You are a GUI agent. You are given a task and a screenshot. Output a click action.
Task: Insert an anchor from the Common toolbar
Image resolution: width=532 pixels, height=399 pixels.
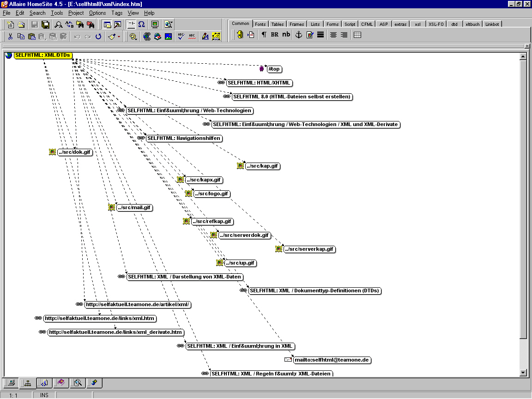point(299,35)
